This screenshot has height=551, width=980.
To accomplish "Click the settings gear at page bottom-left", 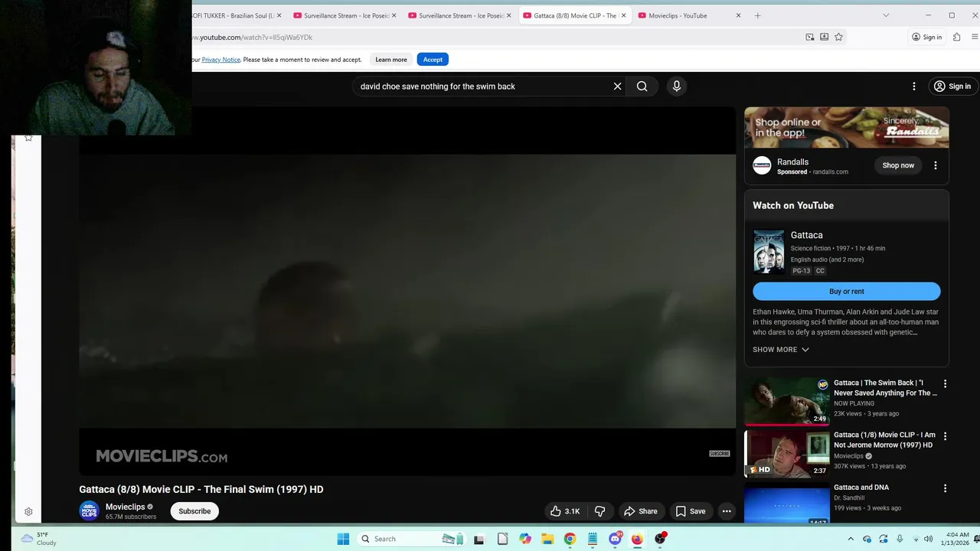I will click(x=28, y=512).
